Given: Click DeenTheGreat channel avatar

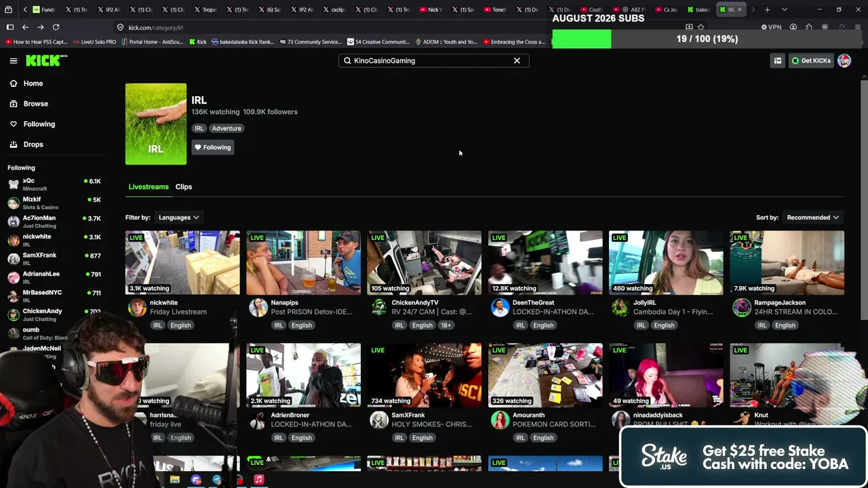Looking at the screenshot, I should click(x=500, y=307).
